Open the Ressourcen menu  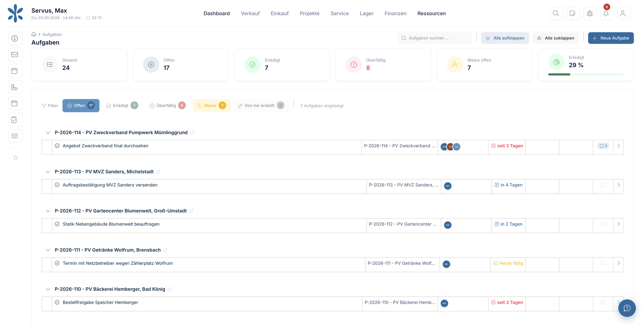tap(431, 14)
